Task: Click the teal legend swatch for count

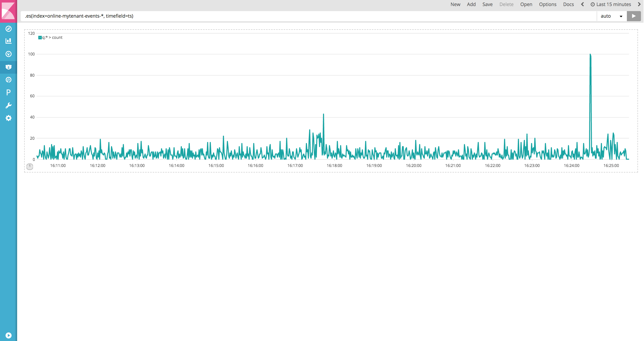Action: click(x=40, y=38)
